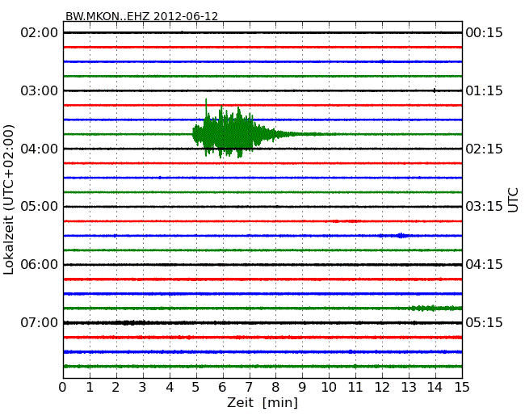Click x-axis tick label 0

[63, 387]
